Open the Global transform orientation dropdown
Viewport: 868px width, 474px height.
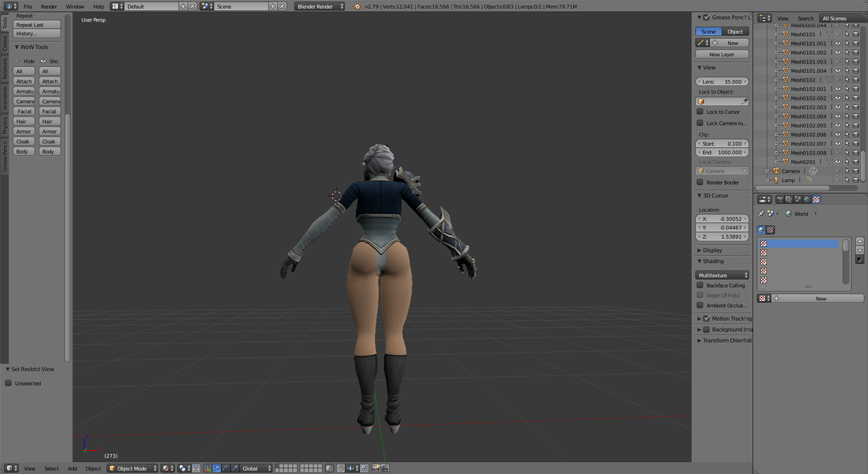point(256,469)
